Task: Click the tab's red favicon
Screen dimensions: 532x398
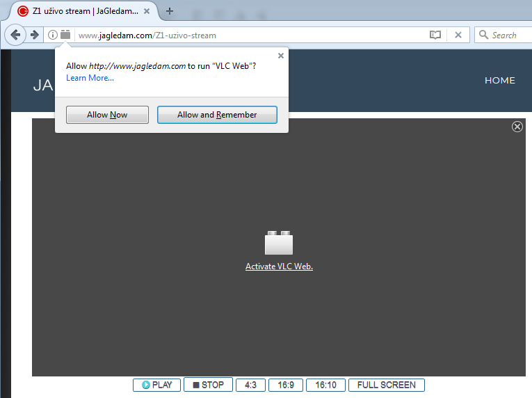Action: click(23, 11)
